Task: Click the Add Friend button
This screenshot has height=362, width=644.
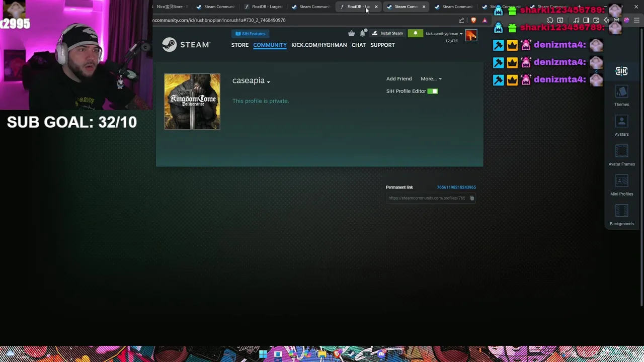Action: pos(399,78)
